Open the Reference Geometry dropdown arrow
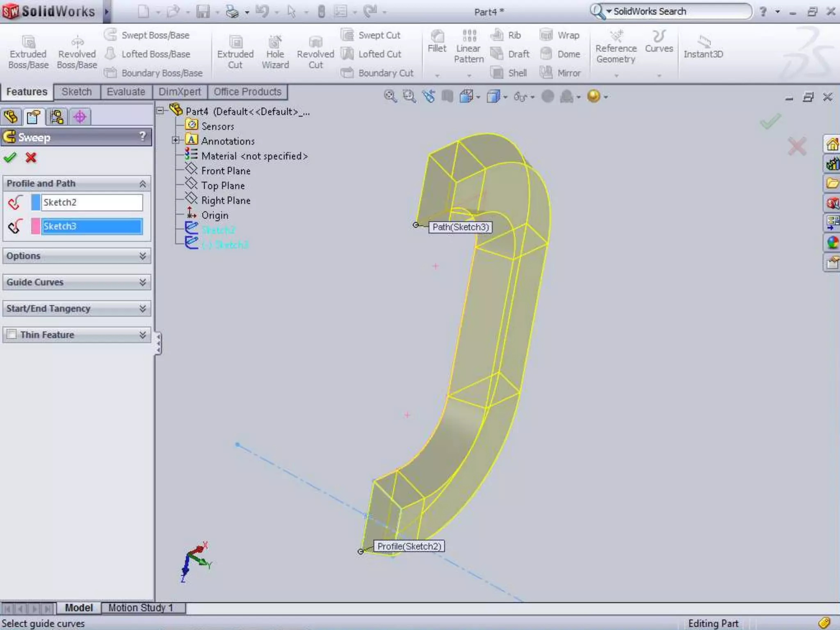The image size is (840, 630). tap(616, 76)
